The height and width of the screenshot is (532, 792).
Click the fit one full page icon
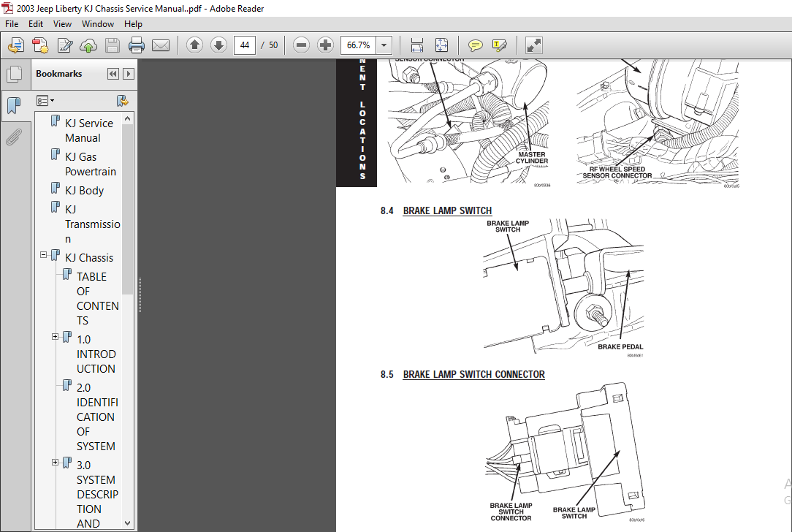441,45
